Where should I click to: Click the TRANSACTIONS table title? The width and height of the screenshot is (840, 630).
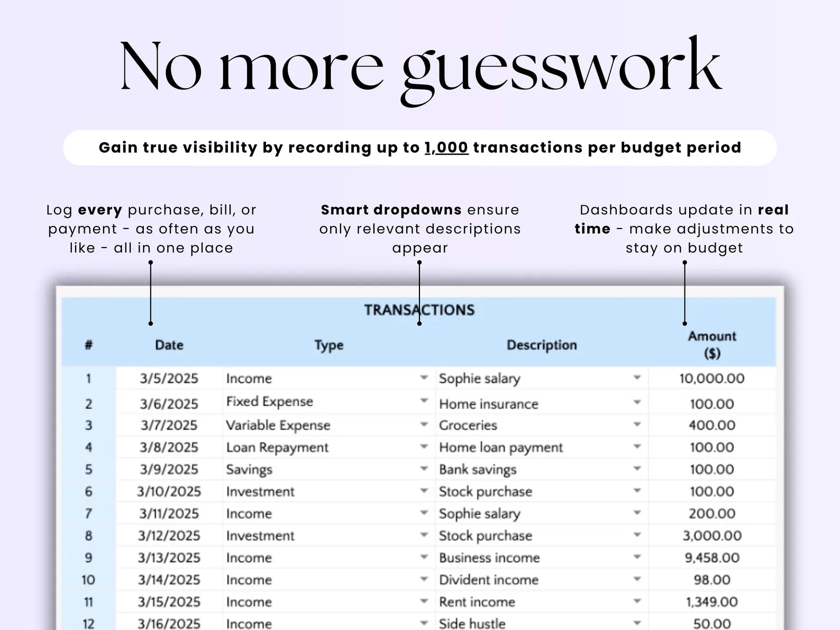pyautogui.click(x=419, y=310)
